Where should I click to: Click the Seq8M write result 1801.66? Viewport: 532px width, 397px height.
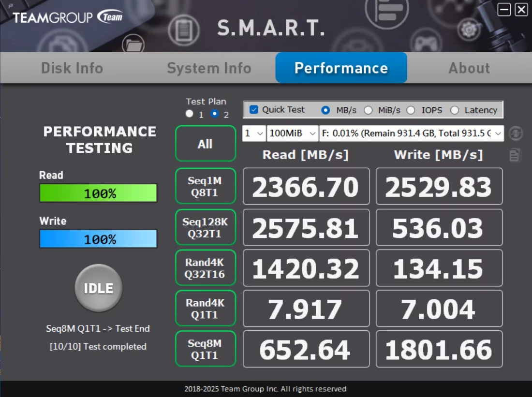tap(439, 349)
